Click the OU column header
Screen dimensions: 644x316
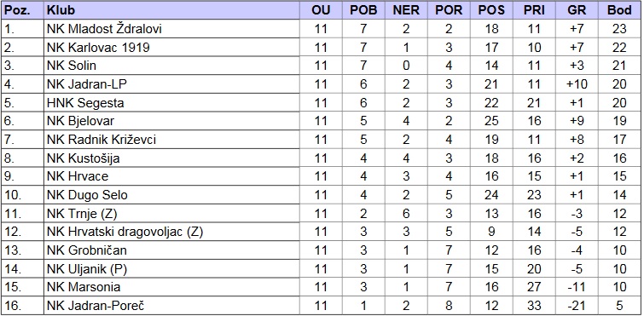point(321,10)
